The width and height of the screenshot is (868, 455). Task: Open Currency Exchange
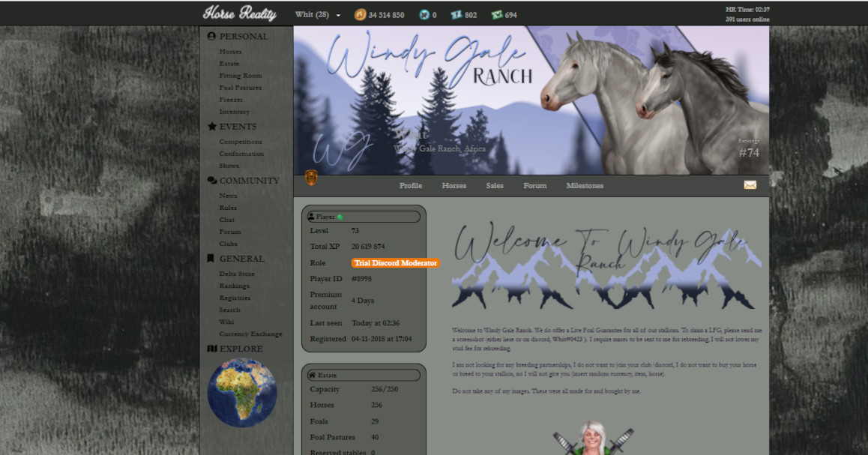click(x=250, y=334)
